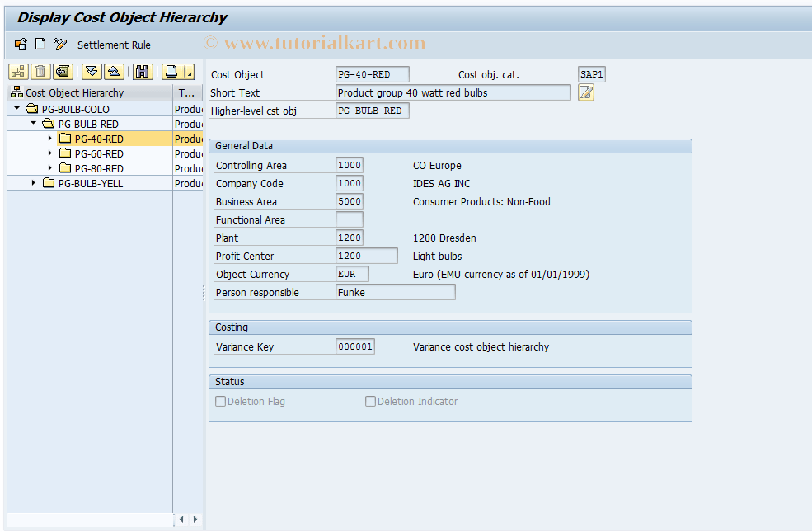This screenshot has width=812, height=532.
Task: Click the move down double-arrow icon
Action: click(x=91, y=72)
